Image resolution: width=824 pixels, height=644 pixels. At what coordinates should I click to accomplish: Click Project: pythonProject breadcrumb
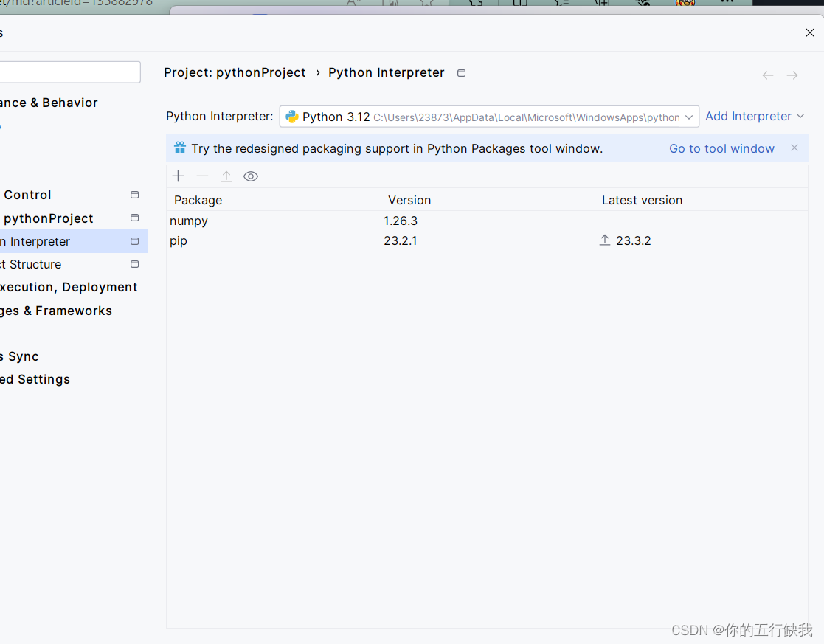click(235, 72)
